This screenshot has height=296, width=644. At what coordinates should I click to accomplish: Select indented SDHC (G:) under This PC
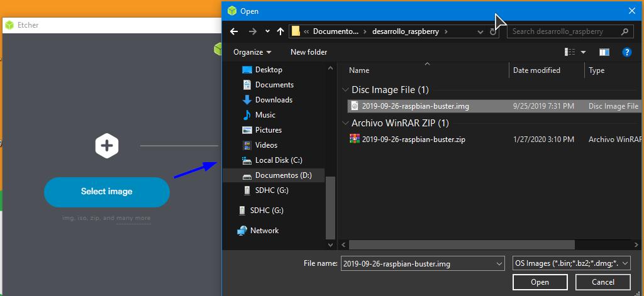pos(272,190)
